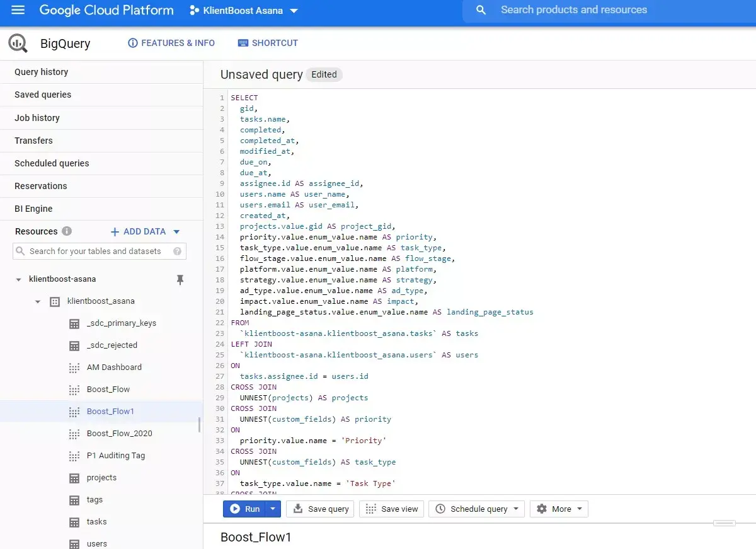
Task: Switch to the FEATURES & INFO tab
Action: click(x=171, y=43)
